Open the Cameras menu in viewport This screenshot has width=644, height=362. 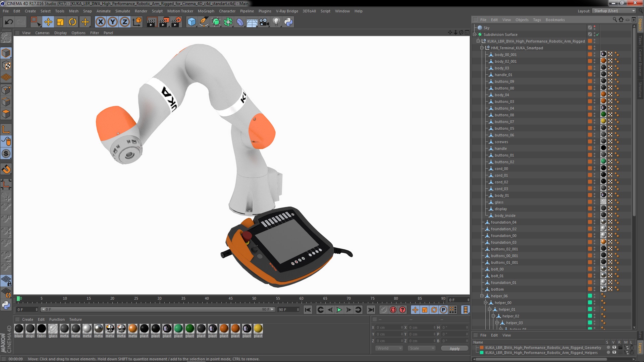[42, 33]
